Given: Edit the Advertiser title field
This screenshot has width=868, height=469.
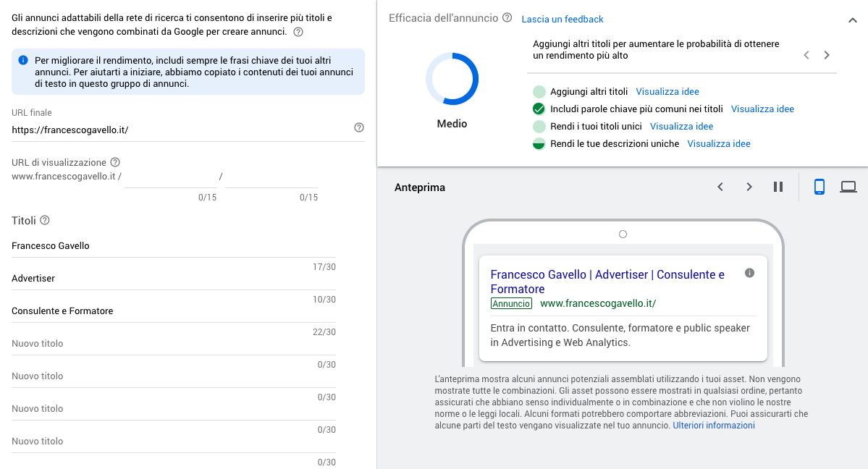Looking at the screenshot, I should click(x=173, y=279).
